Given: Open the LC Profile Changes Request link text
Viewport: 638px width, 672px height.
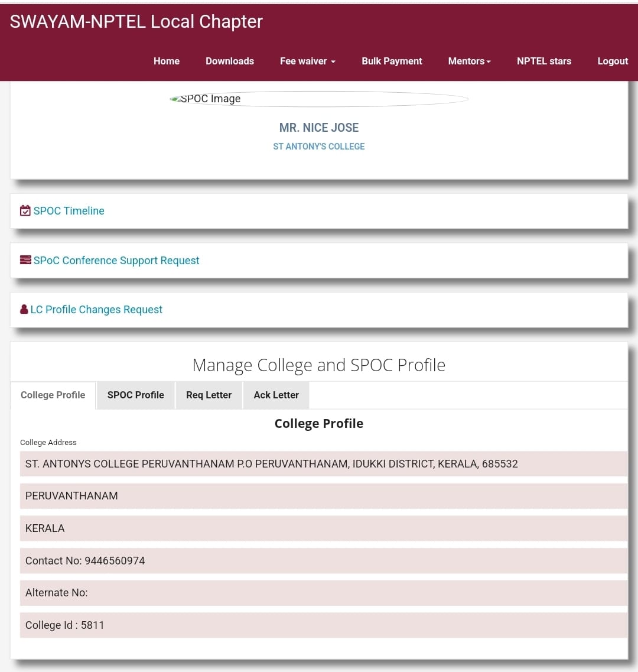Looking at the screenshot, I should (x=96, y=310).
